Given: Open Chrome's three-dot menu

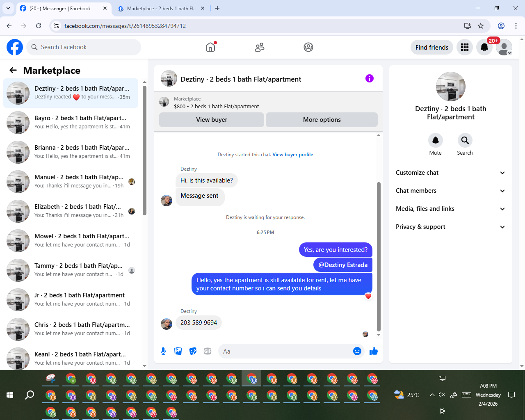Looking at the screenshot, I should (x=516, y=26).
